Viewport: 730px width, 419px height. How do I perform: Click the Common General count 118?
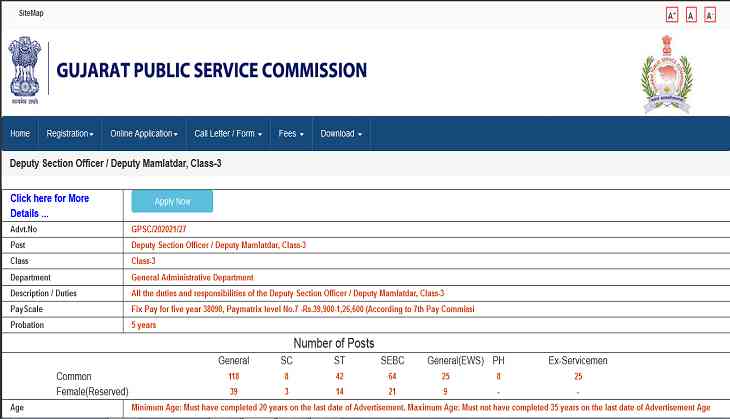[x=234, y=376]
